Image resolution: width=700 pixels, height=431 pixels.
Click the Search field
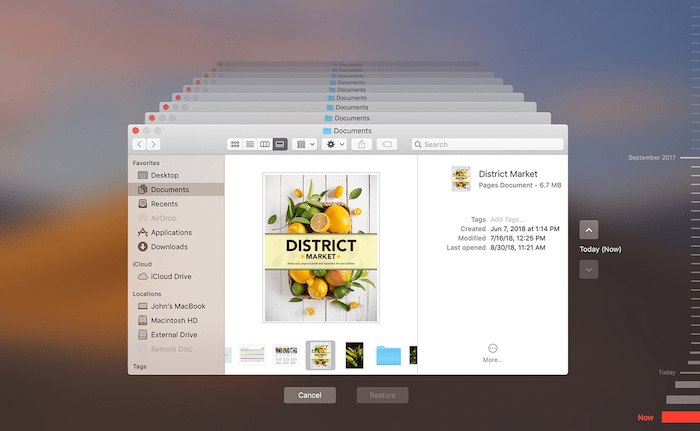click(x=488, y=144)
